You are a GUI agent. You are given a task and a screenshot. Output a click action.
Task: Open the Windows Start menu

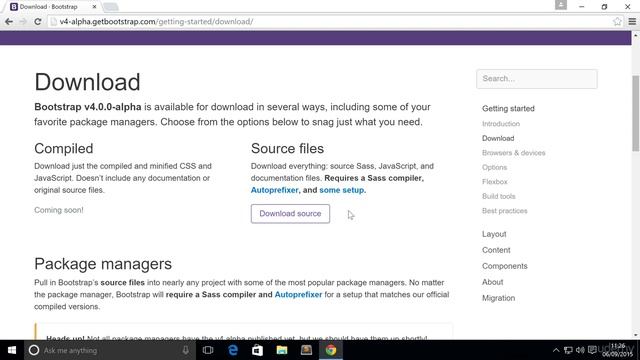point(12,350)
